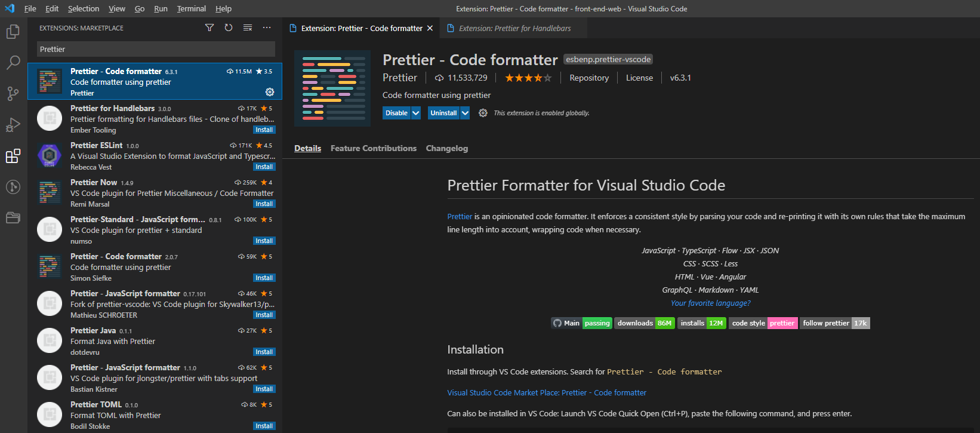The image size is (980, 433).
Task: Click the Prettier publisher name
Action: [x=400, y=78]
